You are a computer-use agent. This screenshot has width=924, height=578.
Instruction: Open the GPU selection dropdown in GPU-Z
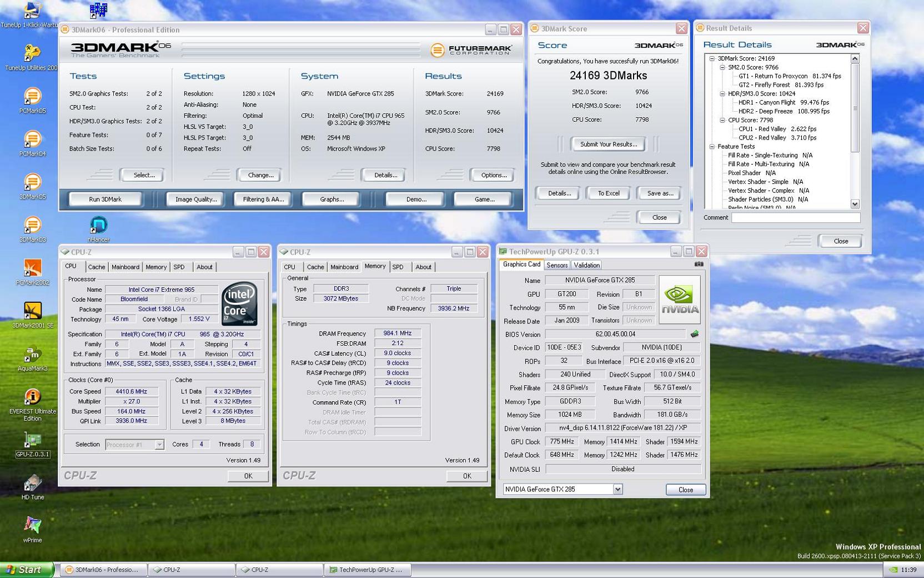click(x=617, y=489)
